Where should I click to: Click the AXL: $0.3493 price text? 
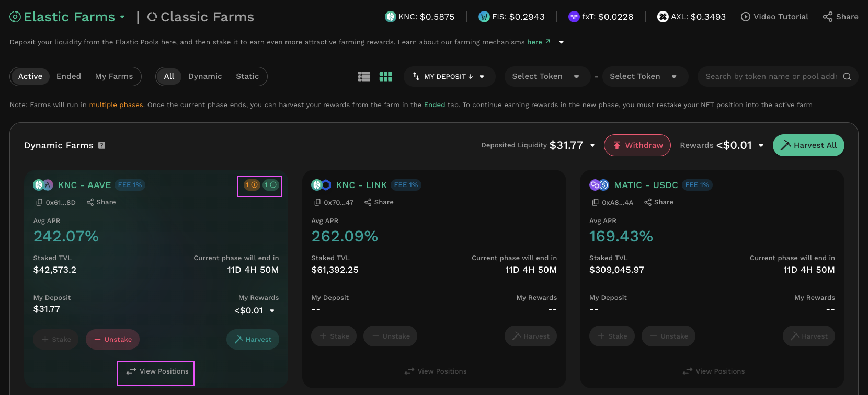[x=698, y=17]
